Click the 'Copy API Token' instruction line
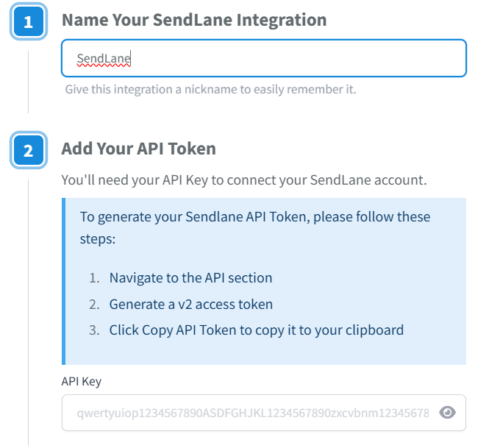This screenshot has height=448, width=500. pos(256,330)
